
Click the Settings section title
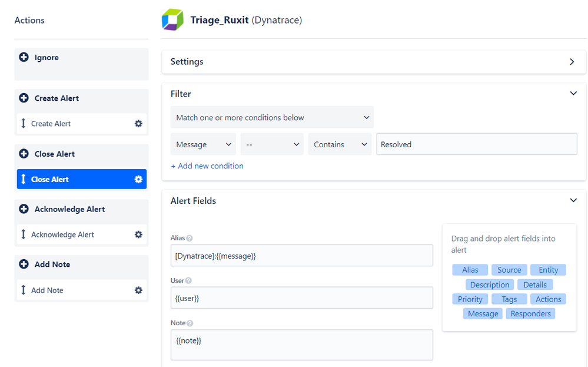pos(187,61)
